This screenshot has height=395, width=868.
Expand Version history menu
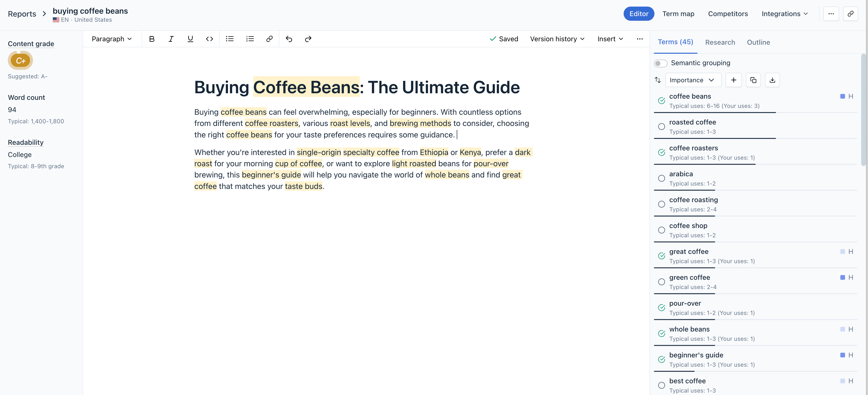click(557, 39)
